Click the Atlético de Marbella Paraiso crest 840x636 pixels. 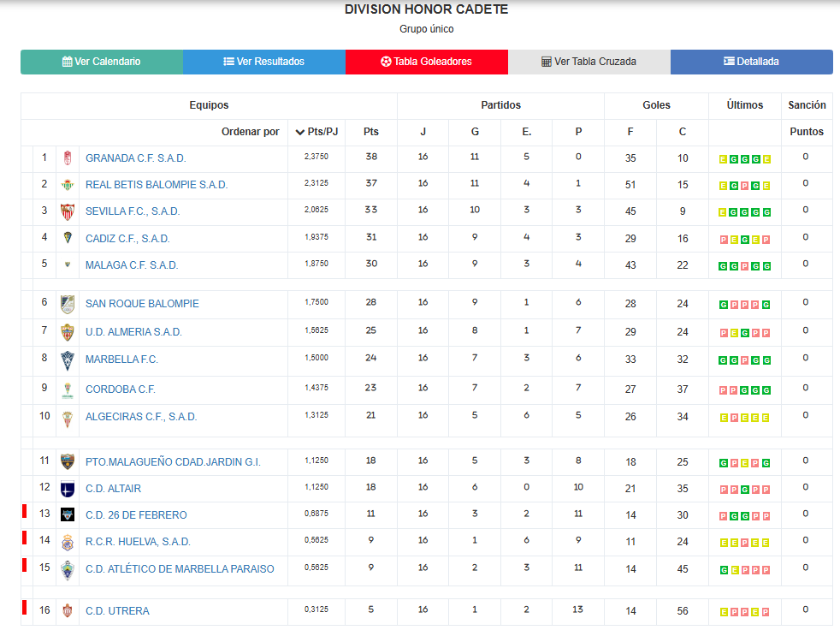pos(68,570)
